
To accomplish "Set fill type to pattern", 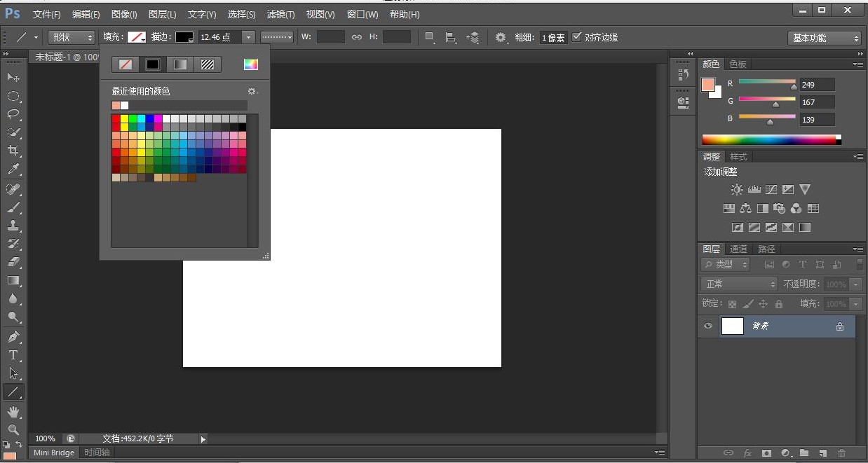I will click(x=208, y=64).
